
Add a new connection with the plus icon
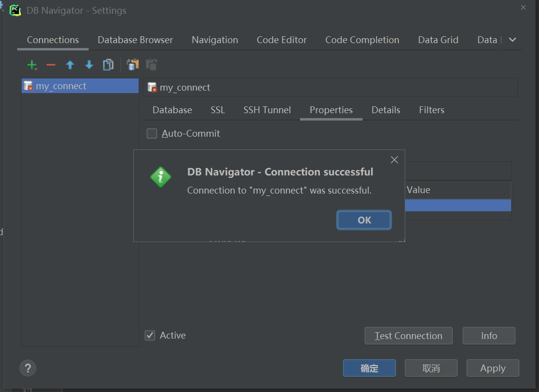tap(32, 65)
